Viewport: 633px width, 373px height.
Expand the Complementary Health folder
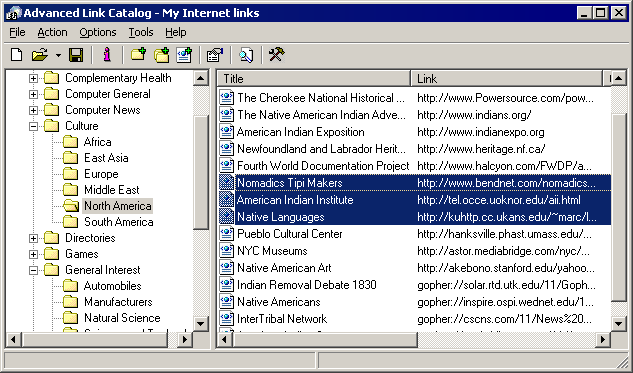[34, 78]
